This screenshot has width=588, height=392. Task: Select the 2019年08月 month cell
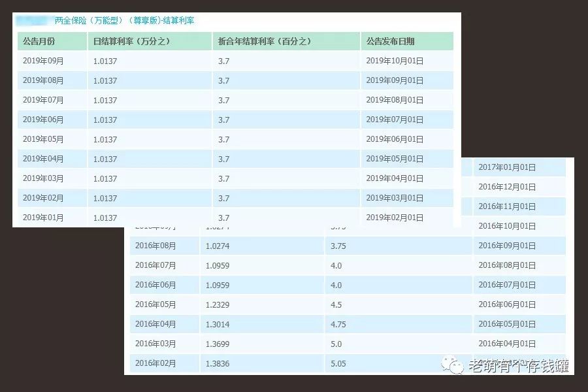tap(43, 80)
